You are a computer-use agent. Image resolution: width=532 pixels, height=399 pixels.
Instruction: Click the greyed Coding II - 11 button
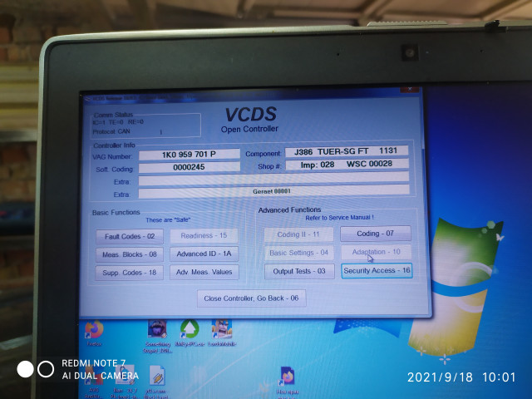pos(298,234)
